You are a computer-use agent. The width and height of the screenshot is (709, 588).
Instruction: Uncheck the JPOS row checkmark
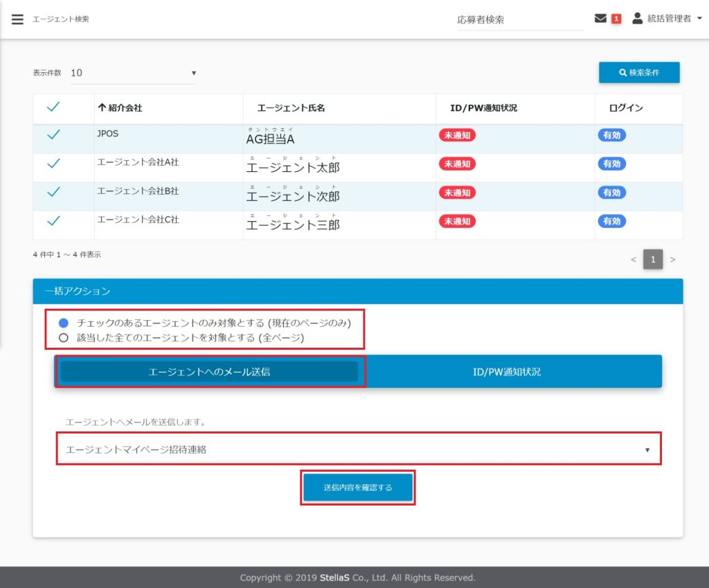[x=53, y=136]
